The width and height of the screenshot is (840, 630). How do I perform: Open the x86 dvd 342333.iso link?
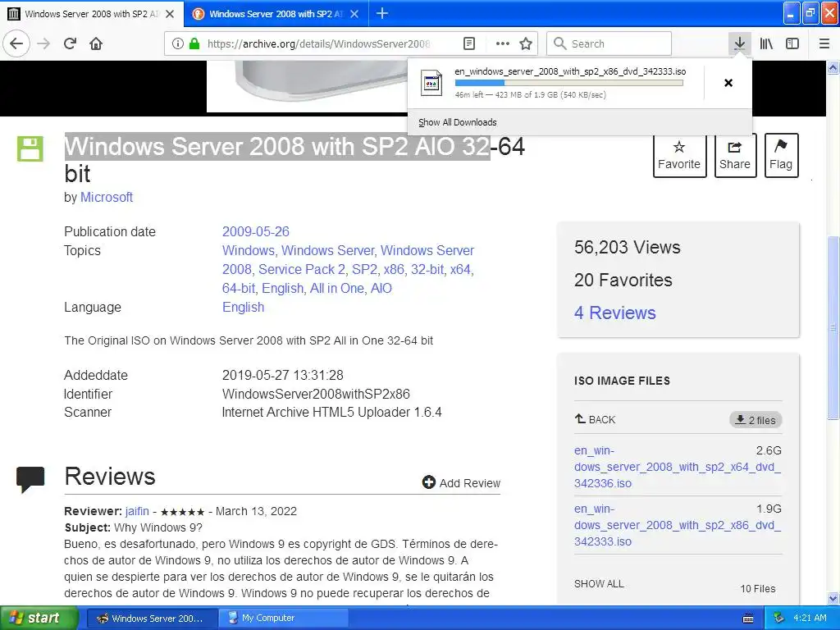click(x=677, y=525)
